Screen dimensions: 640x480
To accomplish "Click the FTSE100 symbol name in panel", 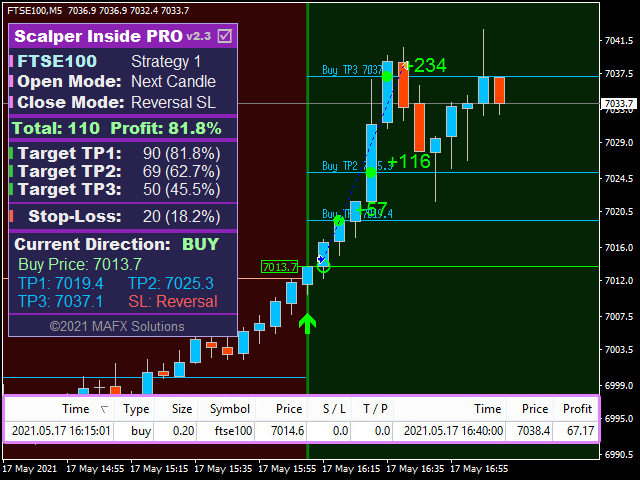I will (57, 62).
